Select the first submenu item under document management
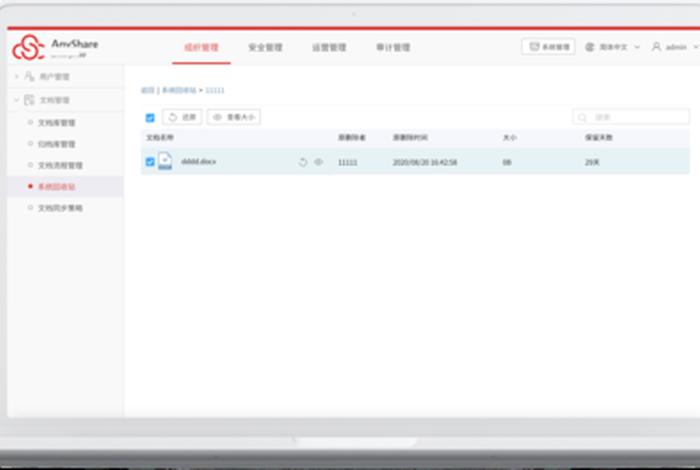The width and height of the screenshot is (700, 470). 56,123
